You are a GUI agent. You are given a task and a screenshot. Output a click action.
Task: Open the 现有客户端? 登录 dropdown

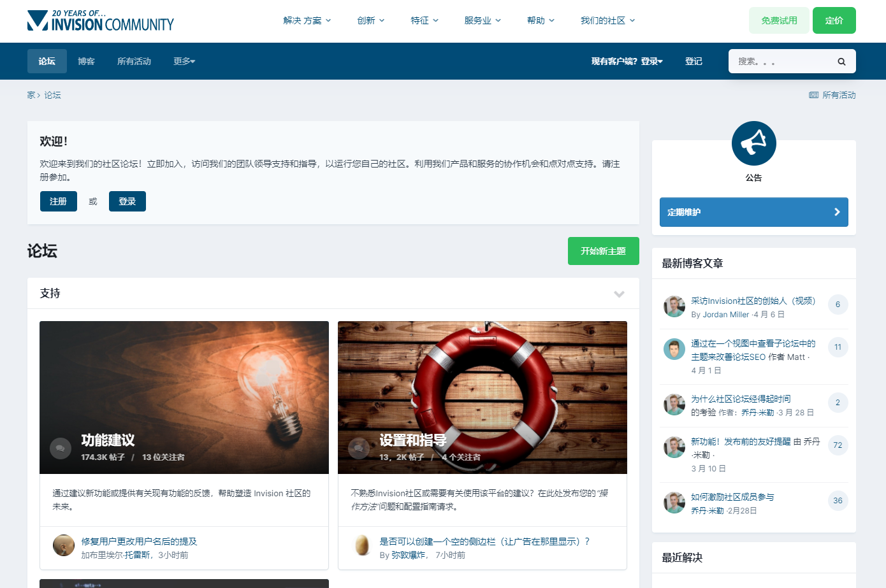point(627,62)
